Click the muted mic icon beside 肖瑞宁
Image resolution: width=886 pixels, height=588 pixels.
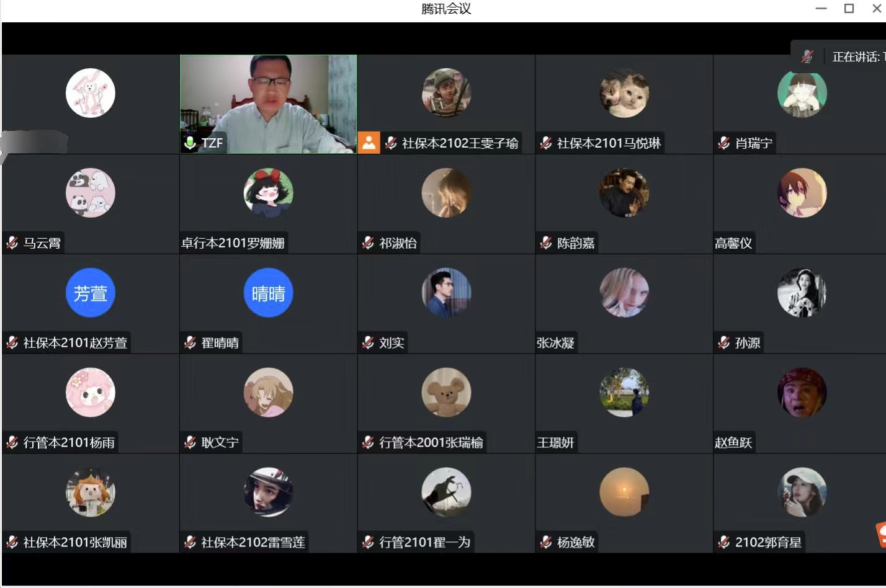click(723, 143)
